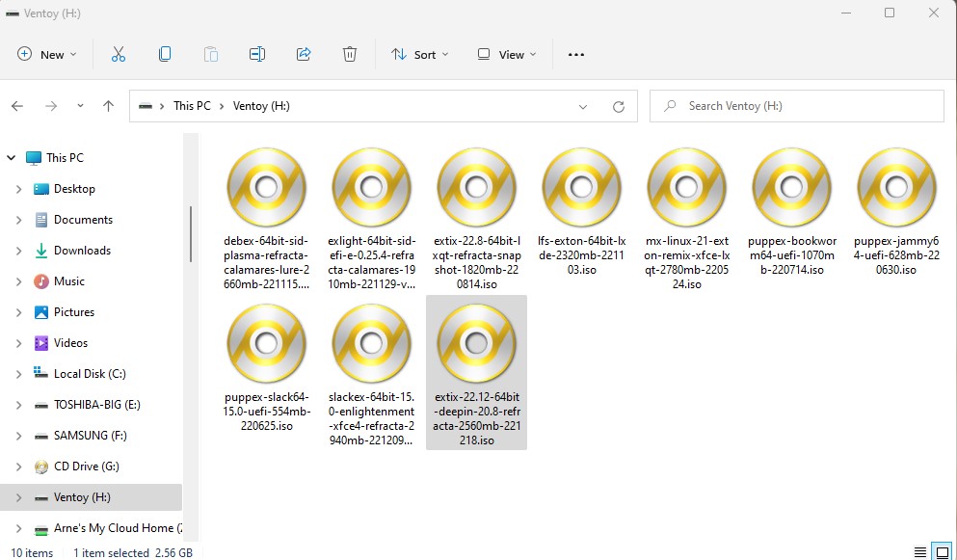Viewport: 957px width, 560px height.
Task: Select puppex-bookworm64-uefi ISO file
Action: [x=791, y=211]
